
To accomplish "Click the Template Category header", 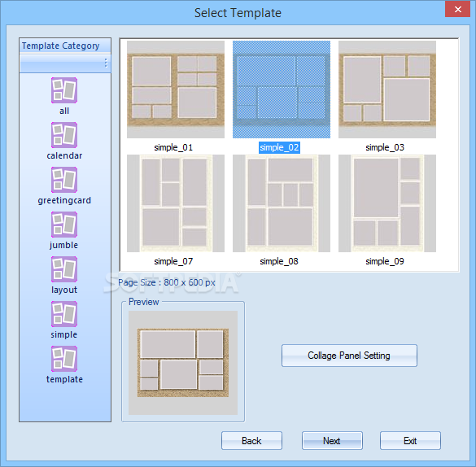I will pos(65,46).
